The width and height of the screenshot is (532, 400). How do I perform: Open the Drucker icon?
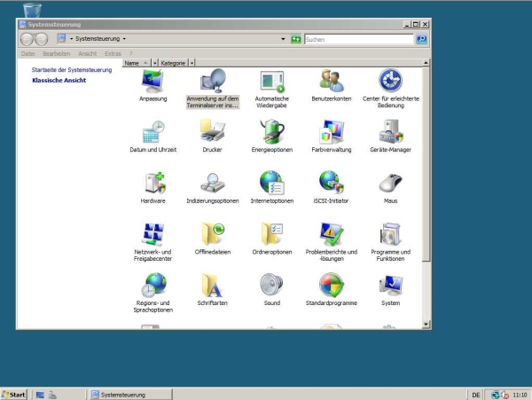click(x=213, y=137)
